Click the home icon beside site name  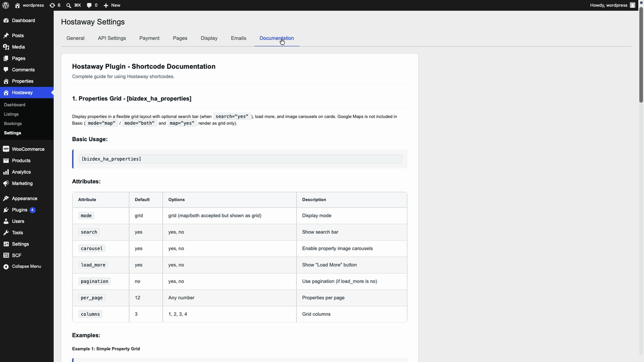18,5
